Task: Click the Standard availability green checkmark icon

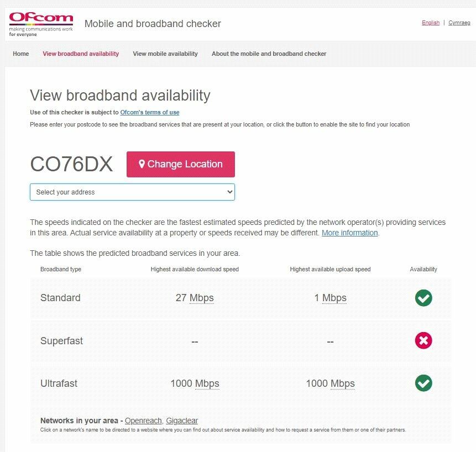Action: [x=423, y=298]
